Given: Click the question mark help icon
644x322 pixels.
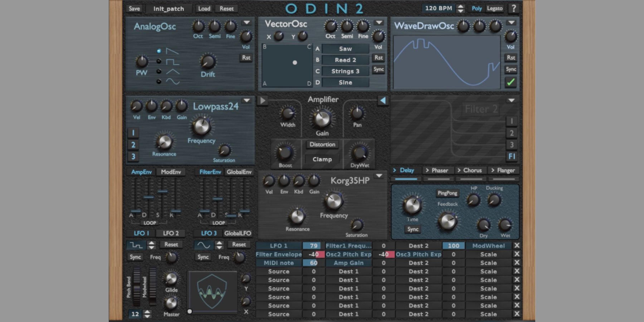Looking at the screenshot, I should click(514, 9).
